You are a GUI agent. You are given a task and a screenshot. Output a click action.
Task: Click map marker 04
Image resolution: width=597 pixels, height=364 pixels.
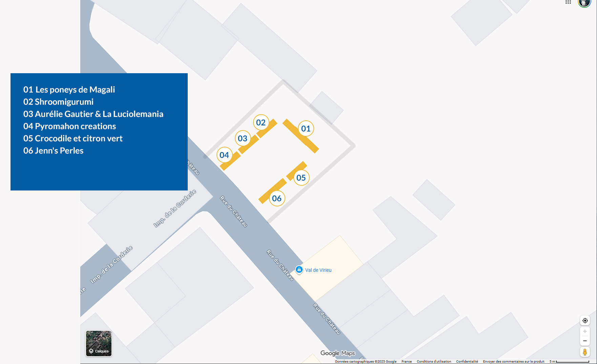pyautogui.click(x=224, y=155)
